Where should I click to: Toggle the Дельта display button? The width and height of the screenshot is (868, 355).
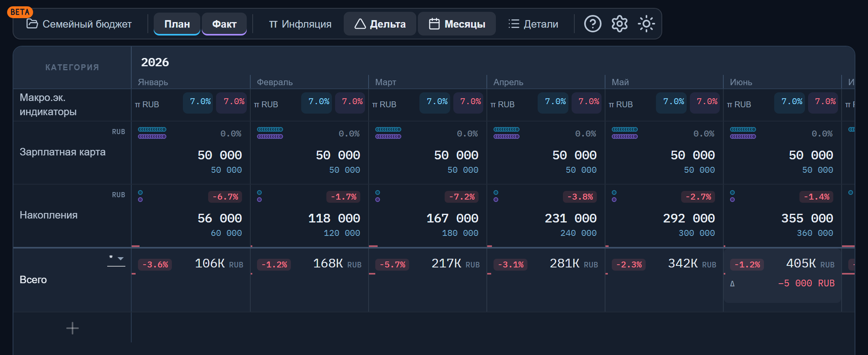pyautogui.click(x=380, y=24)
